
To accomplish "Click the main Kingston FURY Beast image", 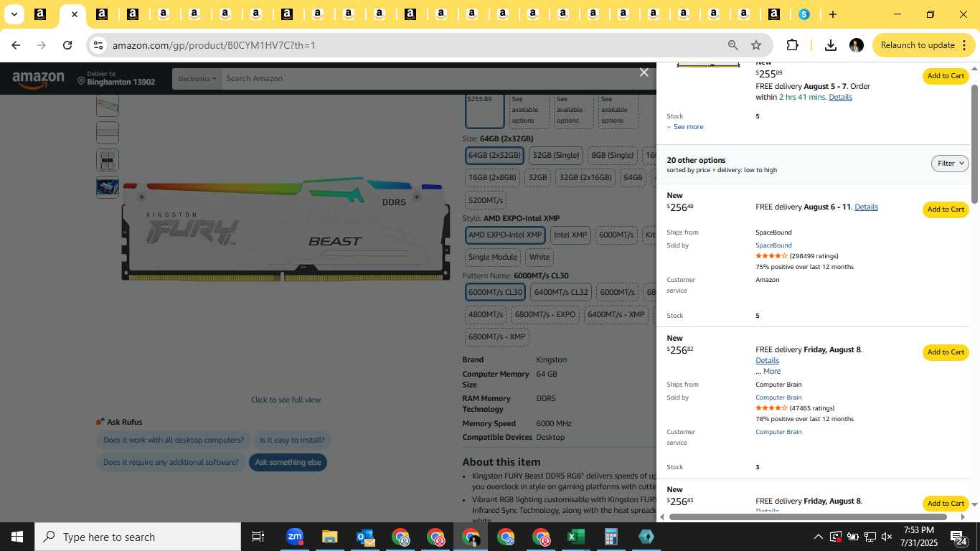I will (286, 230).
